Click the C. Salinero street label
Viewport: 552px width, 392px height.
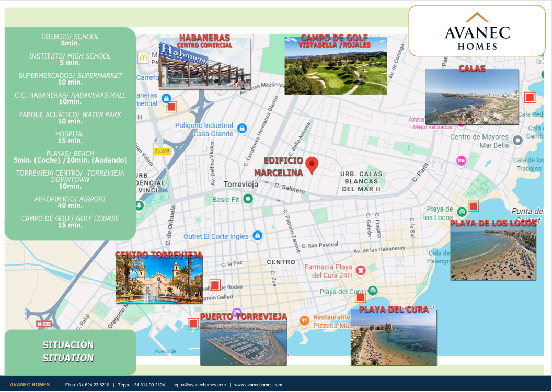click(x=290, y=188)
